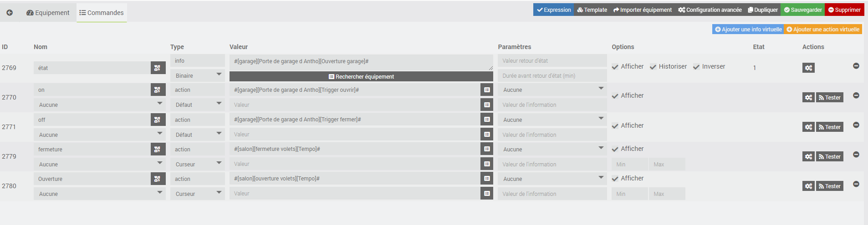This screenshot has width=868, height=225.
Task: Open command selector for Trigger ouvrir value
Action: point(487,90)
